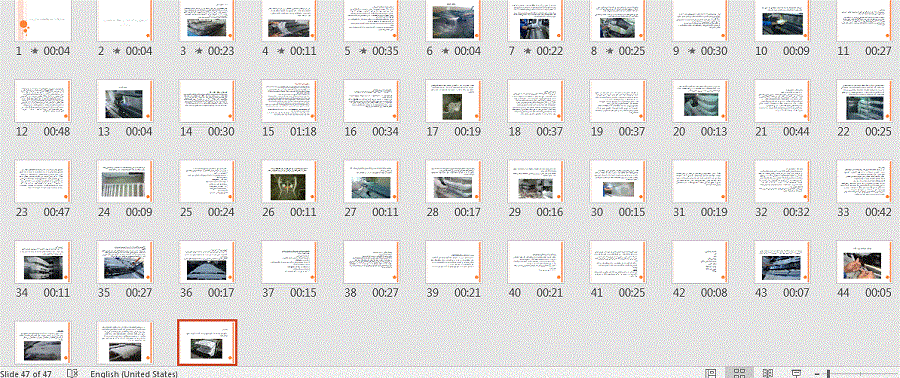Select slide 26 thumbnail with green image
Screen dimensions: 900x378
tap(289, 181)
